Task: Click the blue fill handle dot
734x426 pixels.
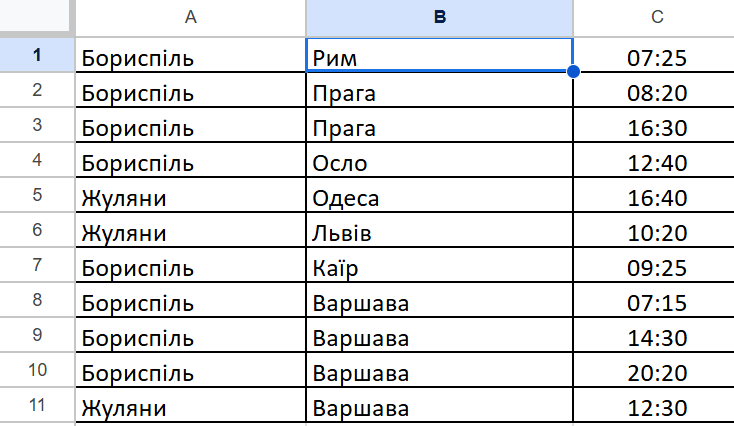Action: pyautogui.click(x=573, y=71)
